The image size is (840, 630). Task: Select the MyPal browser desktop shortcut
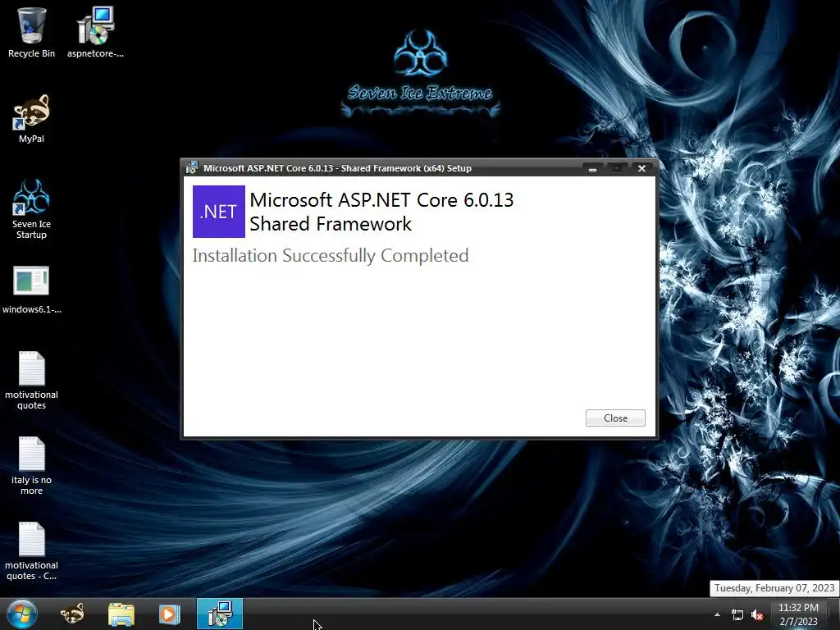click(31, 119)
